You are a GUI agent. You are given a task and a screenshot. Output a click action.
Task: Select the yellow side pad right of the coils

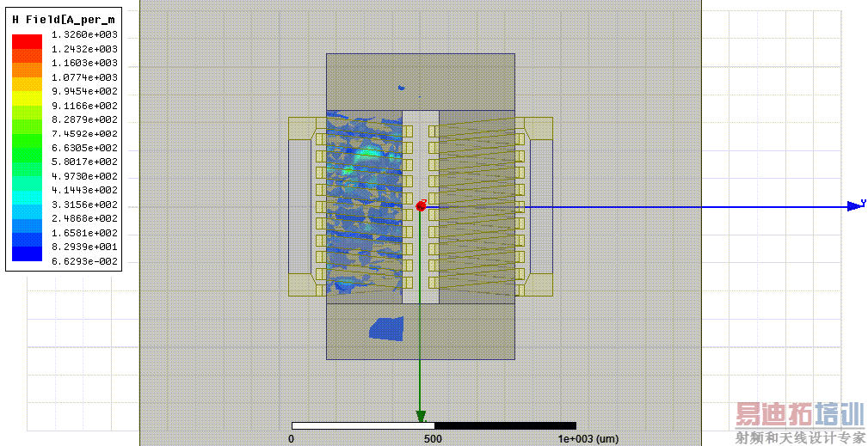[541, 207]
